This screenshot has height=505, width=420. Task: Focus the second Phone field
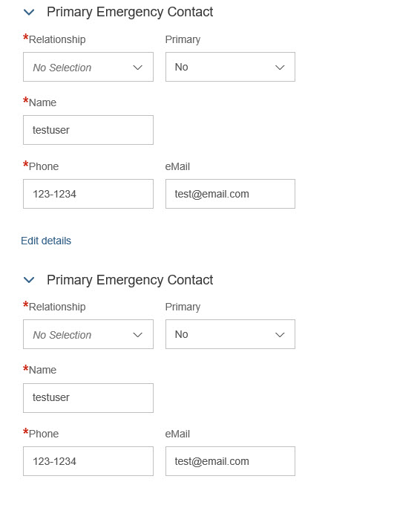click(x=88, y=461)
